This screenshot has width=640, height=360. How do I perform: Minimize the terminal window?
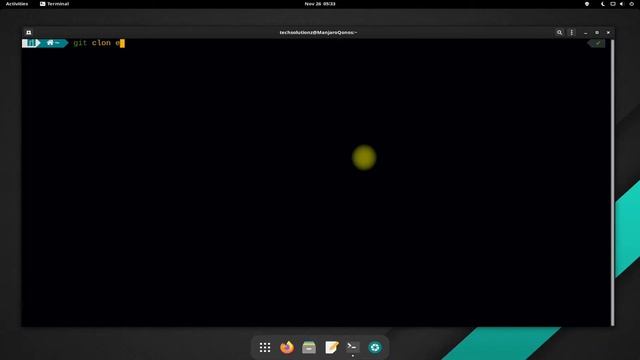pos(586,33)
